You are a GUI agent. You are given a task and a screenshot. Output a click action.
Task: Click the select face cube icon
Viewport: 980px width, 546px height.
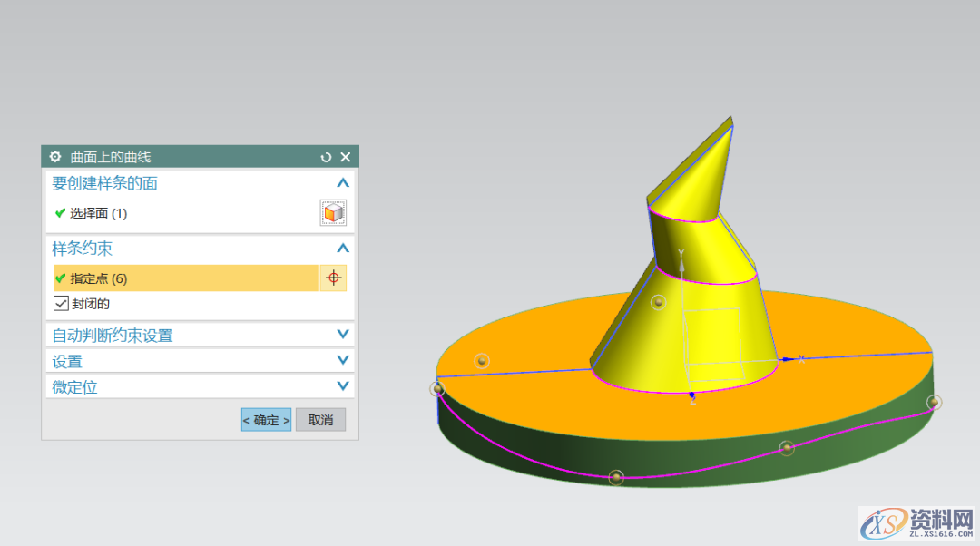(x=333, y=213)
